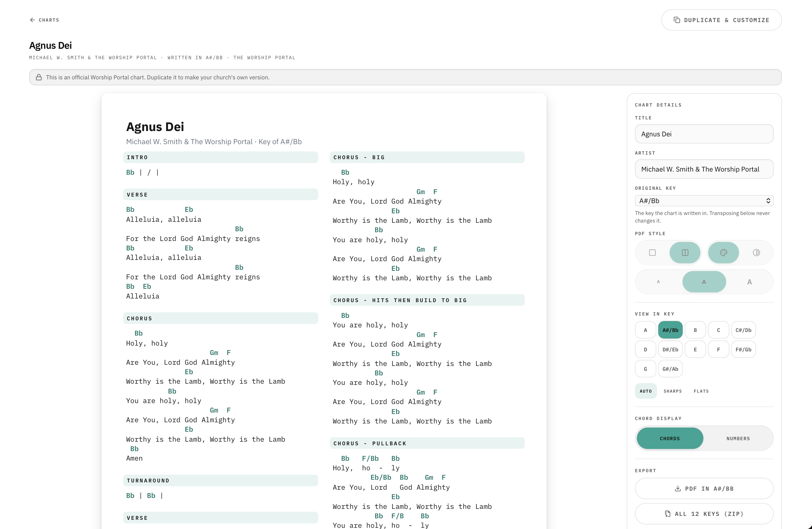Edit the Artist input field

(704, 169)
